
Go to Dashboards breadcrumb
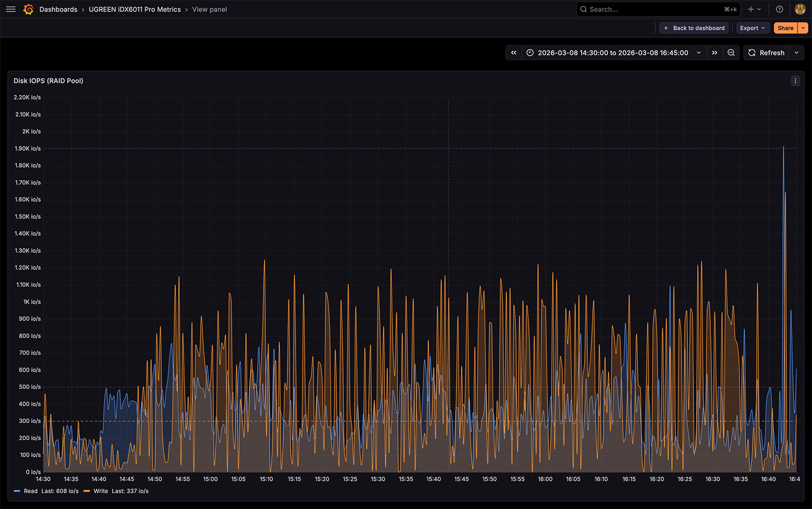click(58, 9)
